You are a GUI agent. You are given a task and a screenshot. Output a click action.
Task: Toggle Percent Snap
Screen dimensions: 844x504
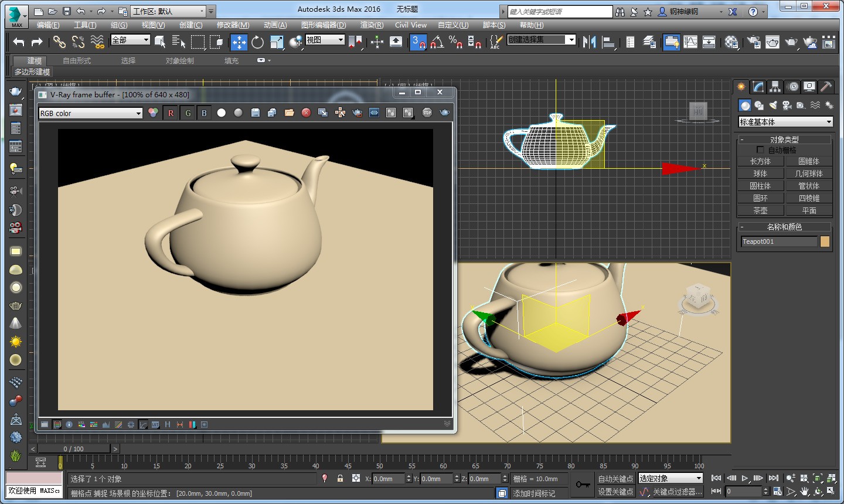[455, 42]
